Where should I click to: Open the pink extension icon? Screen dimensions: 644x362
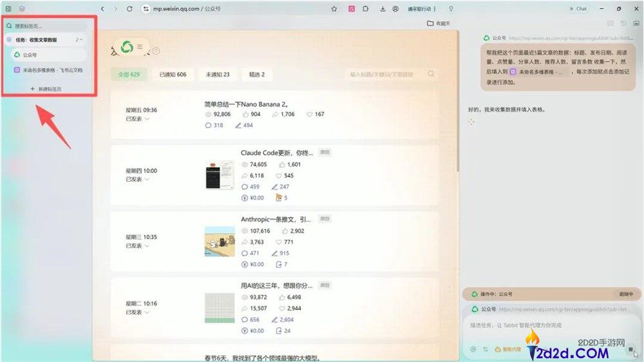352,8
